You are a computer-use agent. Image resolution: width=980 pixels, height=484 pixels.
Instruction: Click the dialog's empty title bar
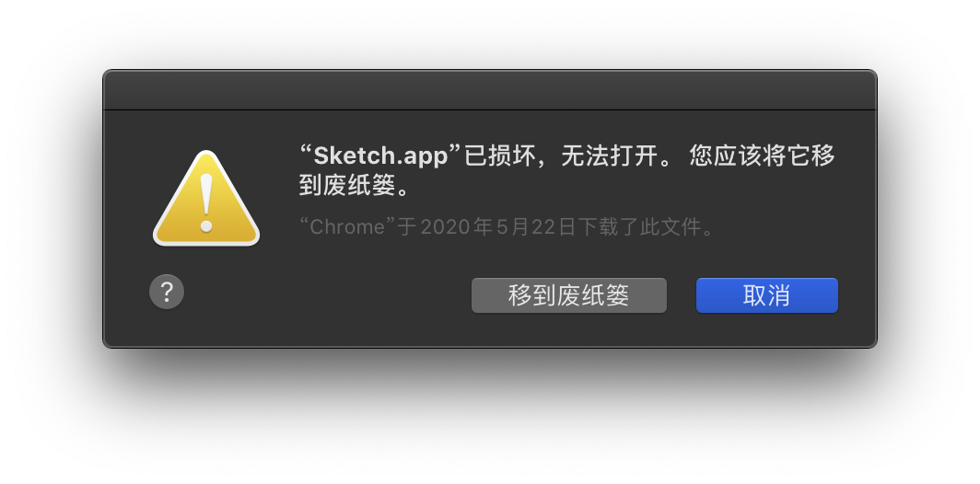[x=490, y=90]
